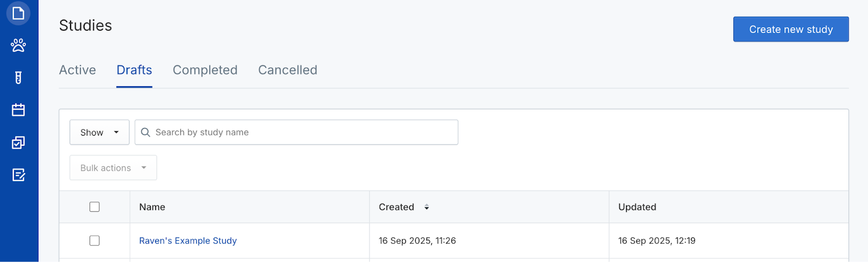The height and width of the screenshot is (262, 868).
Task: Click the test tube icon in sidebar
Action: coord(18,78)
